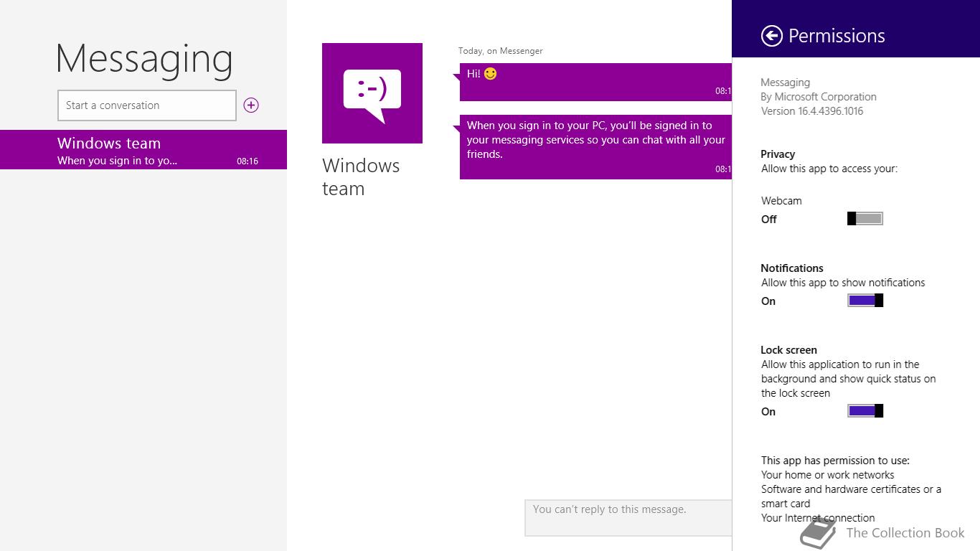Click the 'Notifications' section heading

(x=792, y=268)
